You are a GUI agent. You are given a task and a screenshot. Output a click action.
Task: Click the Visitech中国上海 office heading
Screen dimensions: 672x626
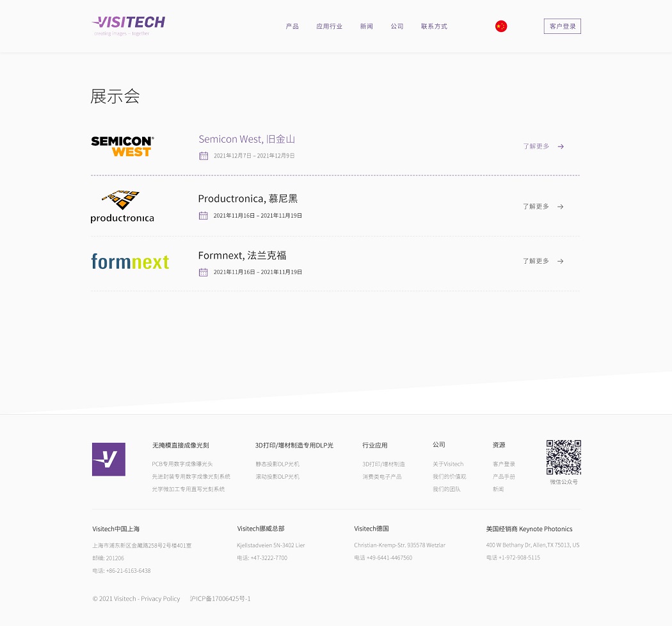(x=116, y=529)
